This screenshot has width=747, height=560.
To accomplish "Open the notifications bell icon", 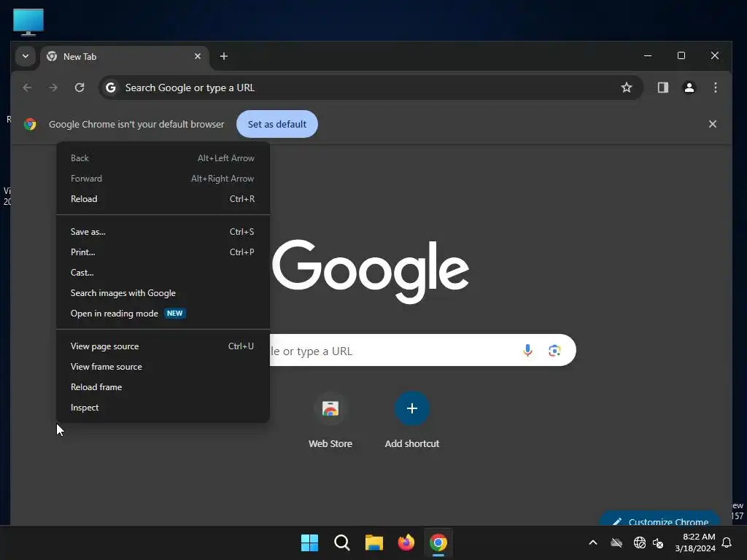I will (727, 542).
